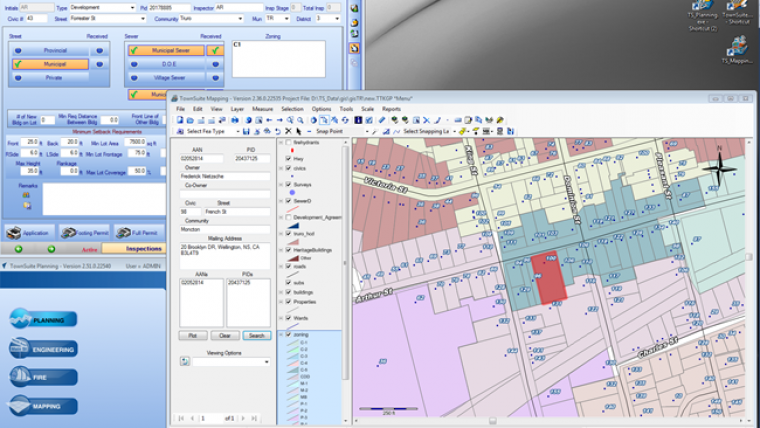
Task: Toggle the roads layer checkbox
Action: tap(288, 266)
